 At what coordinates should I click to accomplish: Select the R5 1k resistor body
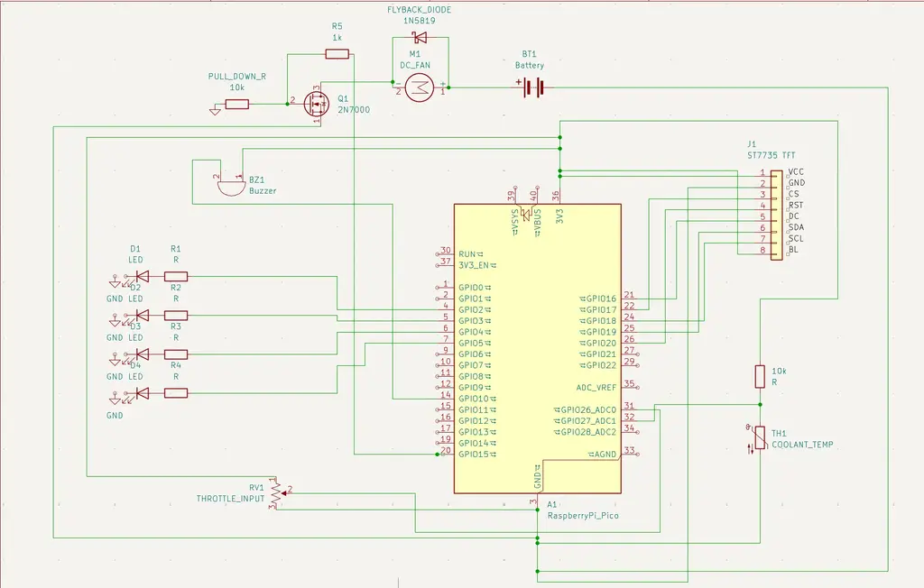337,54
